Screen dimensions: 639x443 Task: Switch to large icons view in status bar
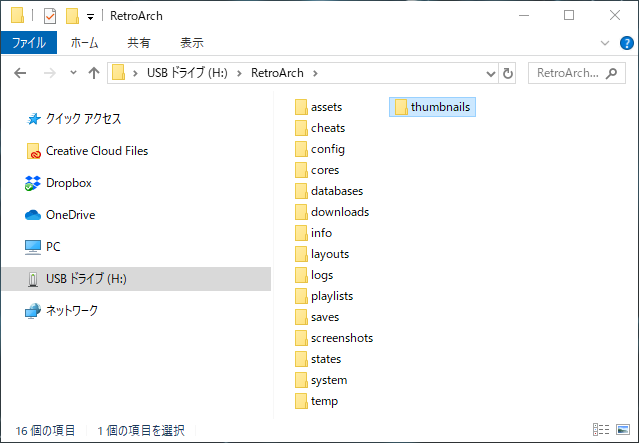coord(623,430)
